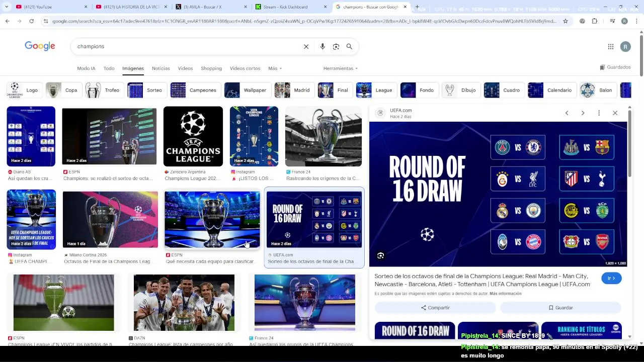Open UEFA.com source link in preview header
The width and height of the screenshot is (644, 362).
(400, 111)
